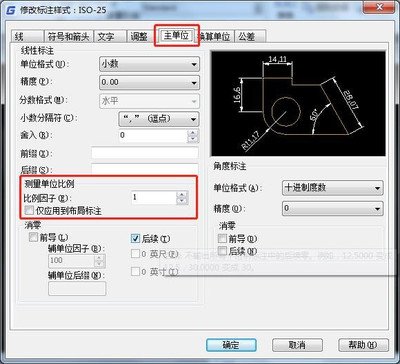The height and width of the screenshot is (364, 400).
Task: Expand the linear 精度 dropdown showing 0.00
Action: (x=149, y=82)
